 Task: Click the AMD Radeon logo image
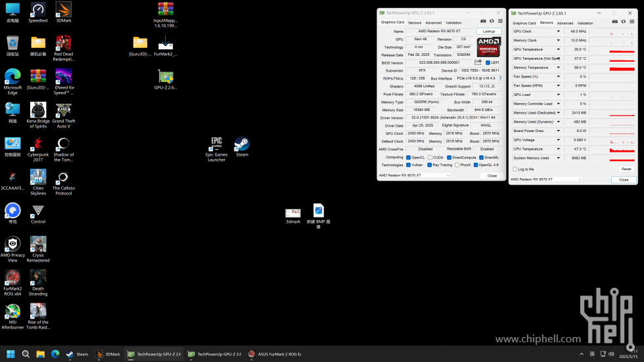coord(488,47)
